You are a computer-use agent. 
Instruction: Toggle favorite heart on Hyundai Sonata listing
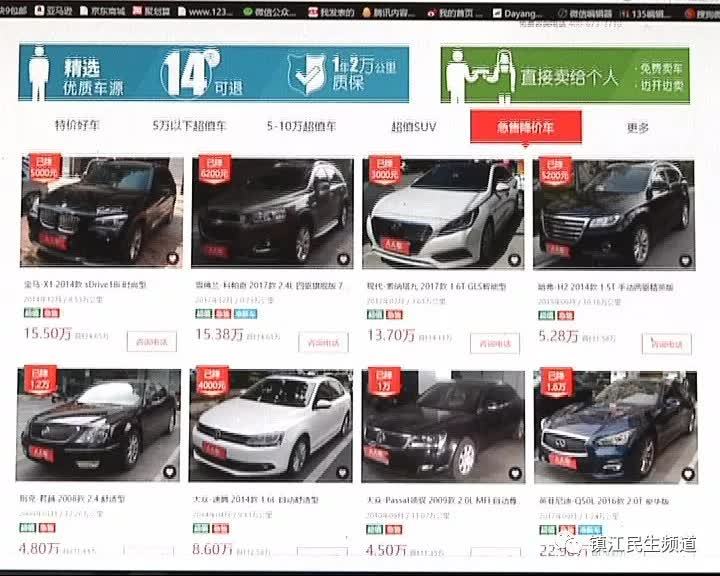514,260
